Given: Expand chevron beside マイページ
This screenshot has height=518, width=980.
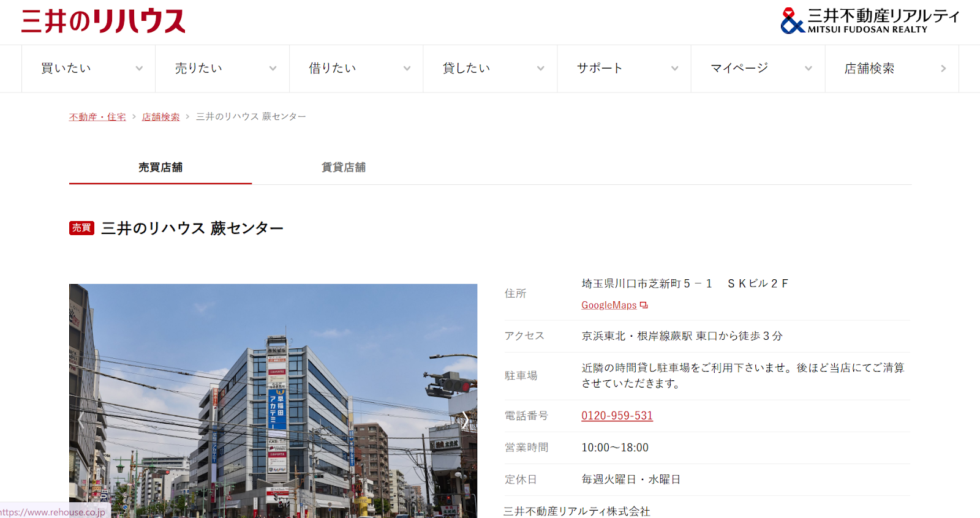Looking at the screenshot, I should tap(809, 69).
